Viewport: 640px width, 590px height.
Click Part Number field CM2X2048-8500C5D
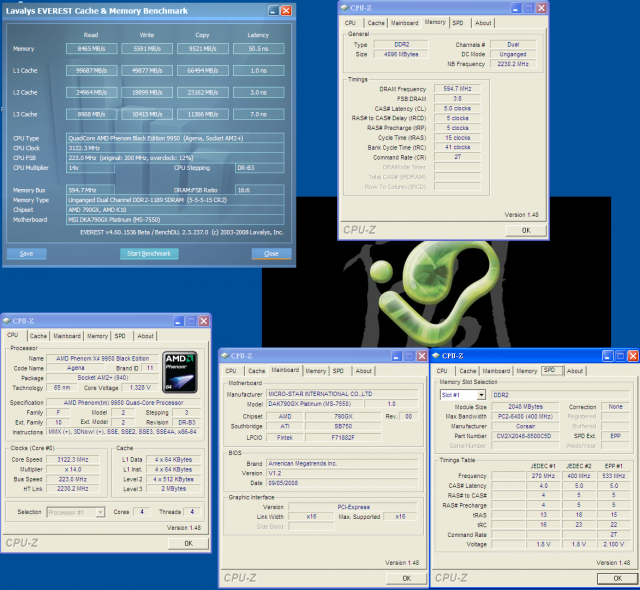tap(525, 436)
